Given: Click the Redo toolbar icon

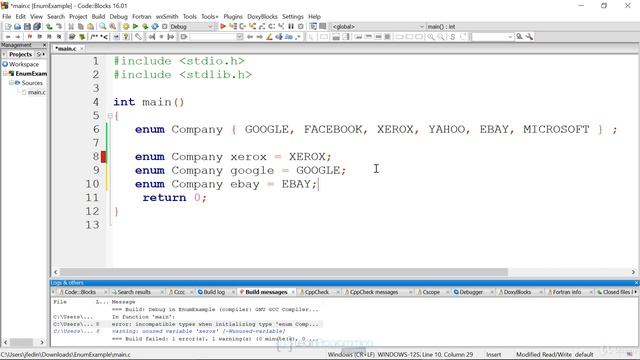Looking at the screenshot, I should point(59,27).
